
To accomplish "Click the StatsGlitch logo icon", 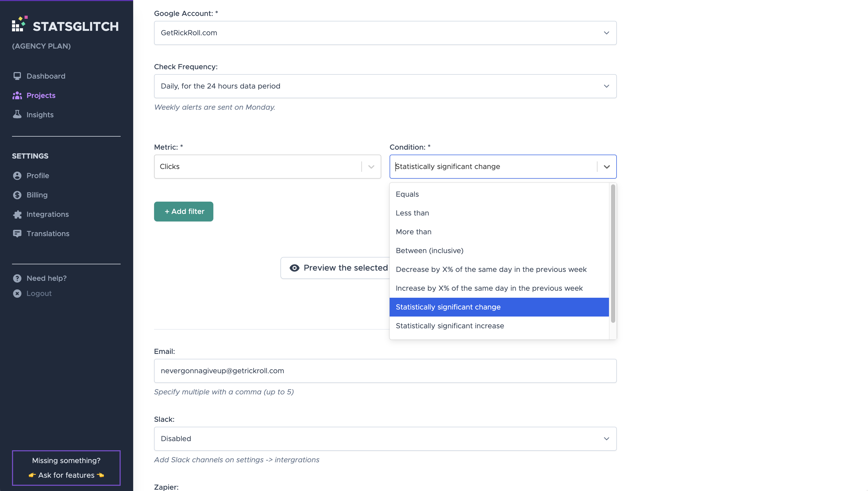I will click(x=19, y=24).
